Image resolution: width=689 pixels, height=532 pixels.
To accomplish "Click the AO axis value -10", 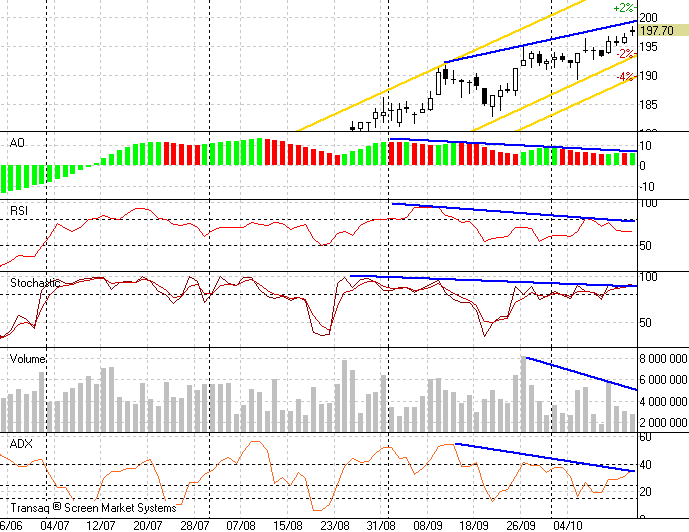I will click(646, 186).
